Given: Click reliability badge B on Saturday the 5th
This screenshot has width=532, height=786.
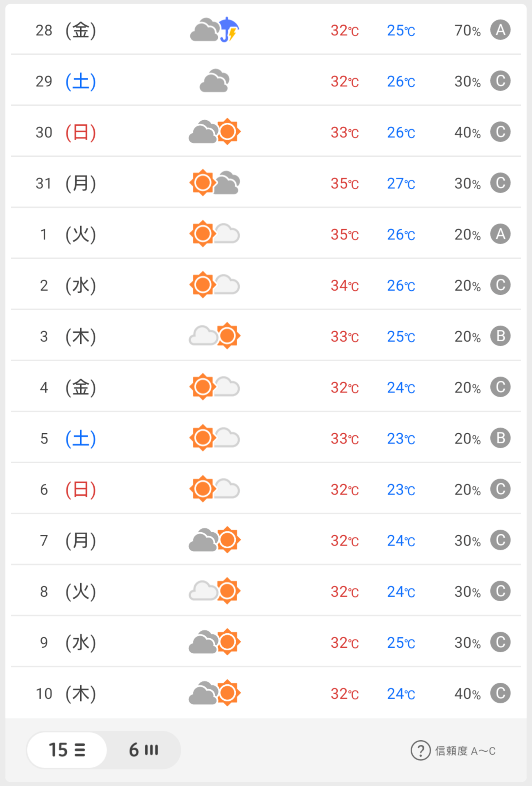Looking at the screenshot, I should 500,438.
